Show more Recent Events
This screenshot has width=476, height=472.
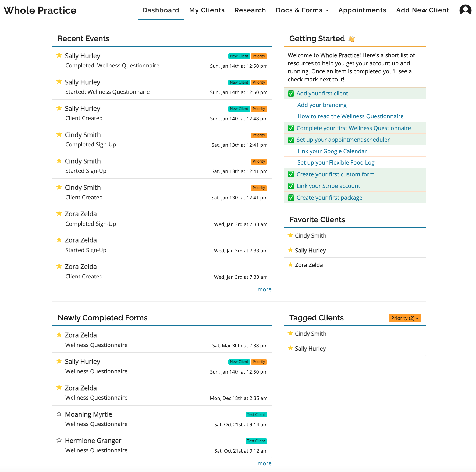[x=264, y=289]
